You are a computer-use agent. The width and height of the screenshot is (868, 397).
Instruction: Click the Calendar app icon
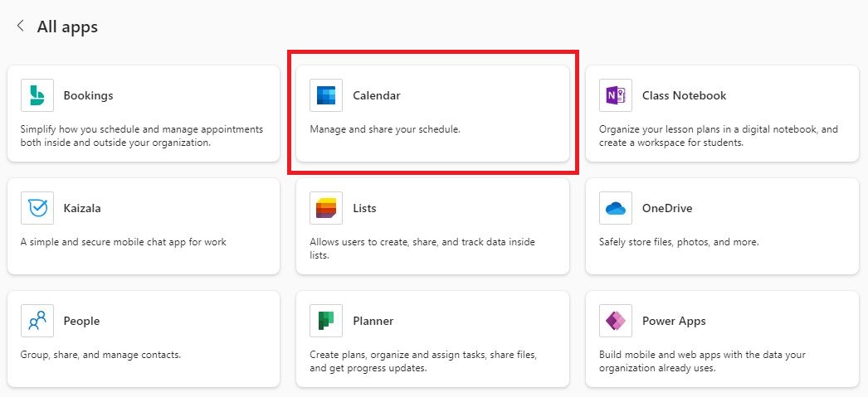click(326, 95)
